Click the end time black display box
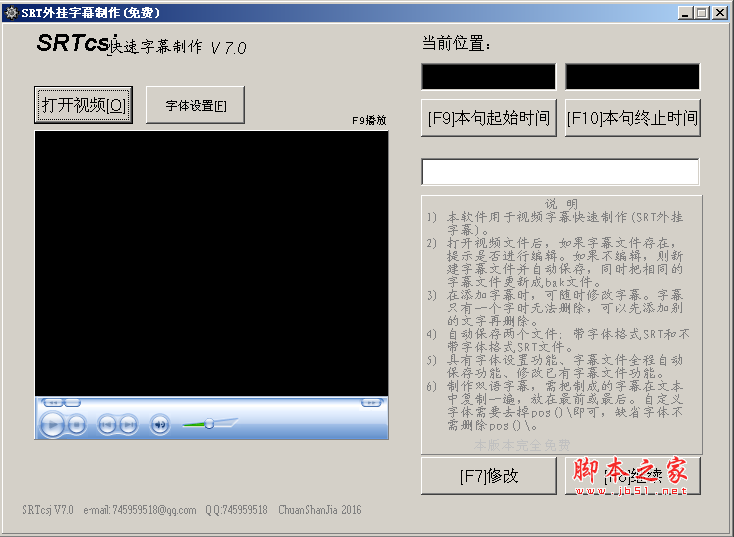This screenshot has width=734, height=537. 632,76
